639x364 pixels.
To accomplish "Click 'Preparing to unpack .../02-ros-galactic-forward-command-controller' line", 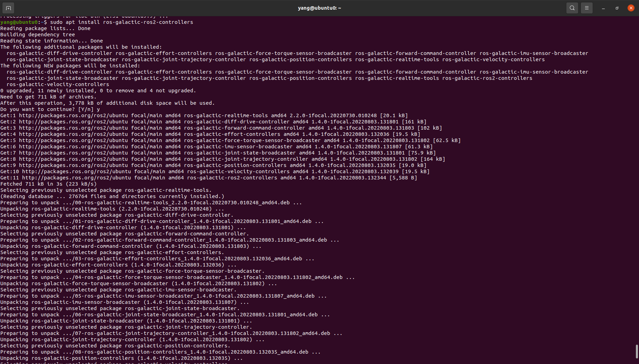I will [170, 240].
